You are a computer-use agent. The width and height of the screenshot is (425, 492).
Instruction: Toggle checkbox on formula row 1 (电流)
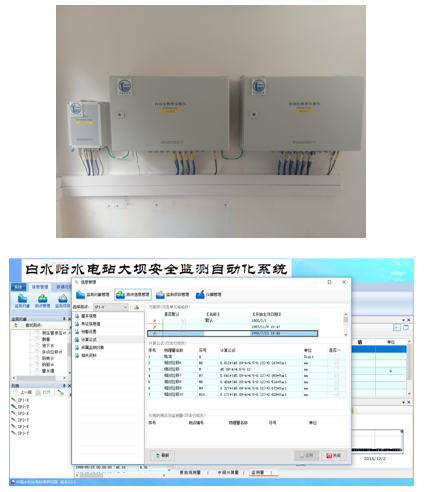click(336, 357)
